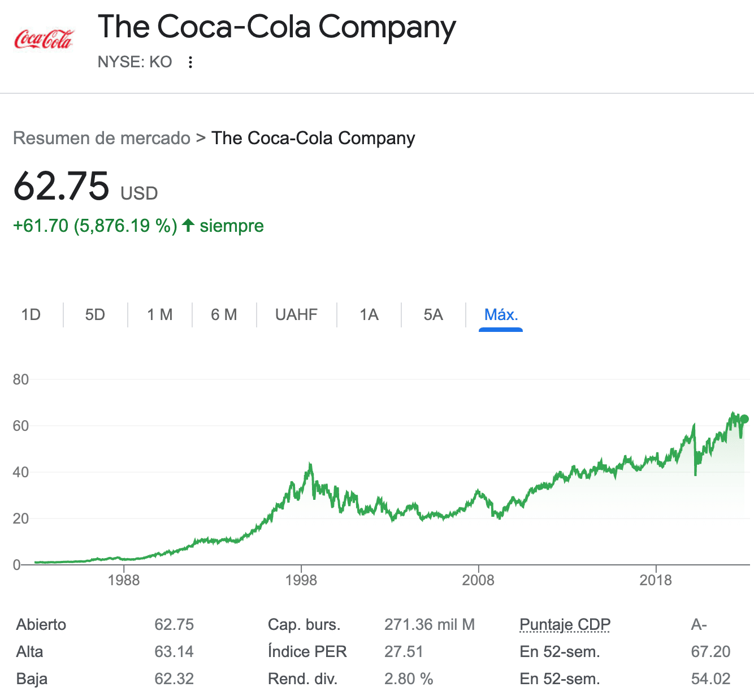Click the Máx. range tab
This screenshot has width=754, height=700.
point(501,315)
